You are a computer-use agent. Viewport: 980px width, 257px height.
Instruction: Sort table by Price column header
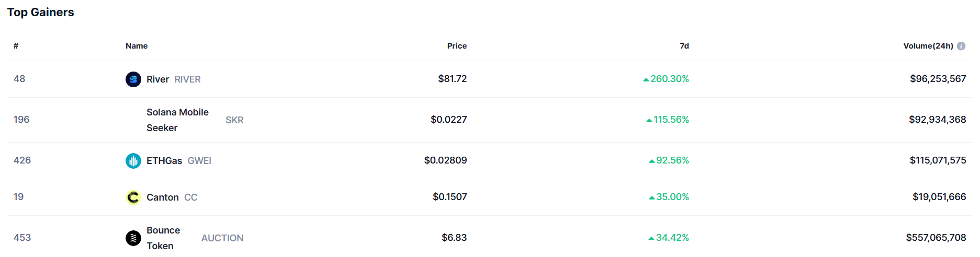click(x=457, y=46)
